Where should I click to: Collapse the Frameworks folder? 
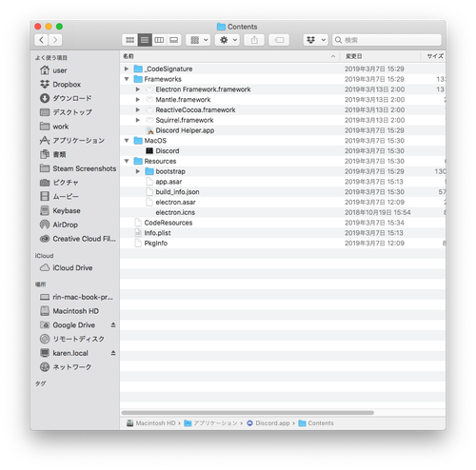click(127, 79)
